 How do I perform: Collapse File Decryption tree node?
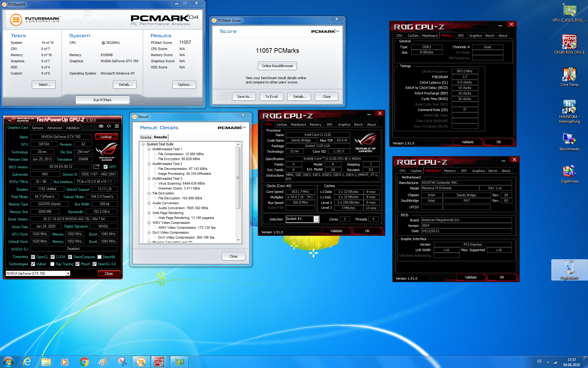[149, 193]
